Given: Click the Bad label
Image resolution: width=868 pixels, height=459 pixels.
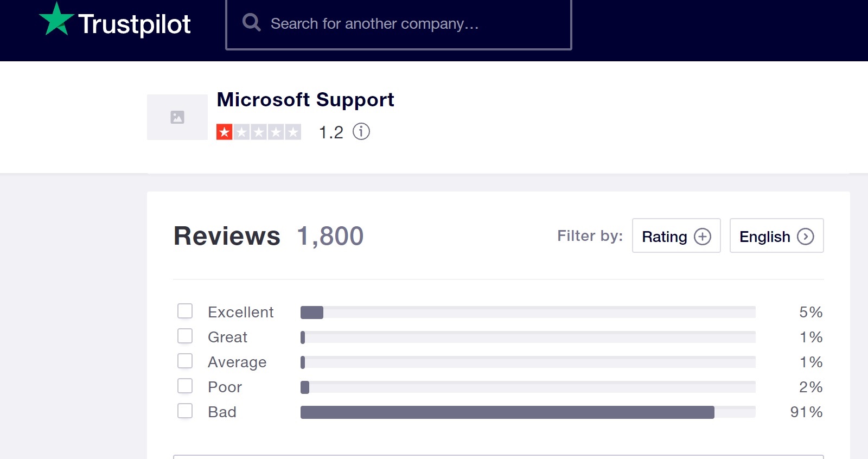Looking at the screenshot, I should click(x=222, y=412).
